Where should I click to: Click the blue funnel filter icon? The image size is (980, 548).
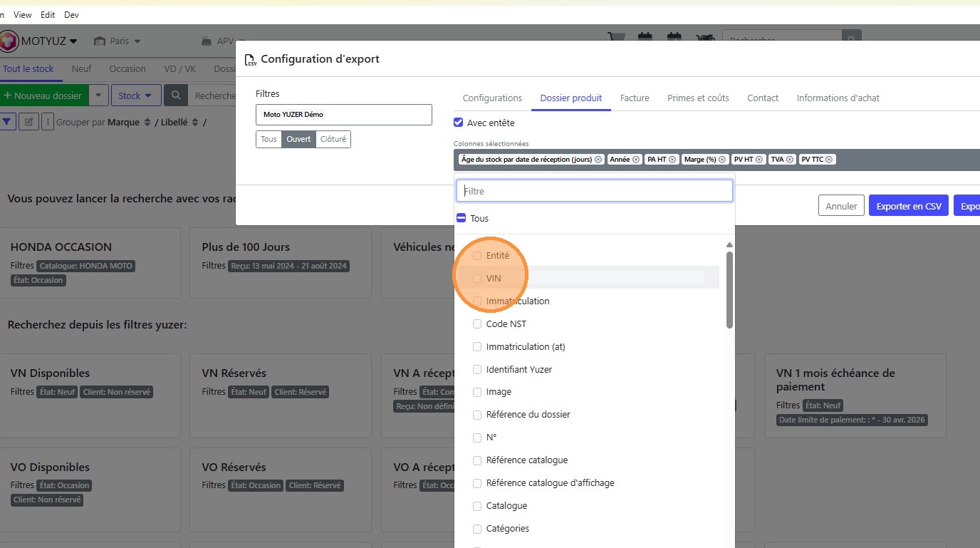coord(7,122)
